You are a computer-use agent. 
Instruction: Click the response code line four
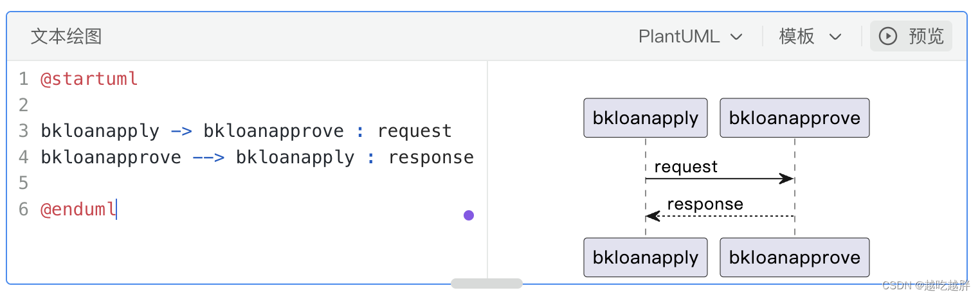(257, 157)
